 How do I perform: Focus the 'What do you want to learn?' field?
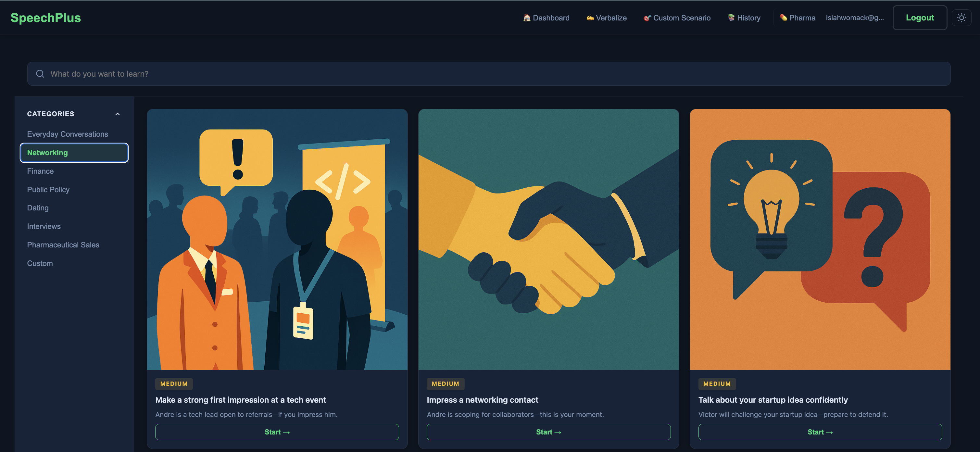[495, 74]
